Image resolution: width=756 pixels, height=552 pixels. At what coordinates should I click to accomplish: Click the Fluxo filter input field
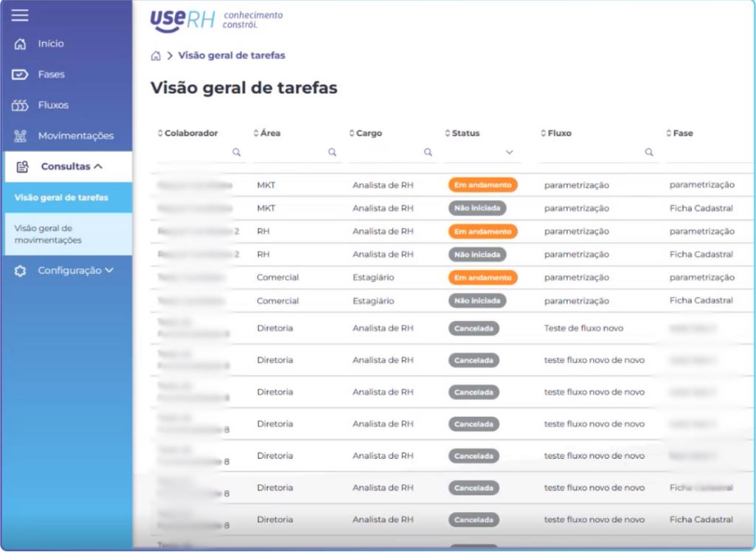pyautogui.click(x=599, y=153)
